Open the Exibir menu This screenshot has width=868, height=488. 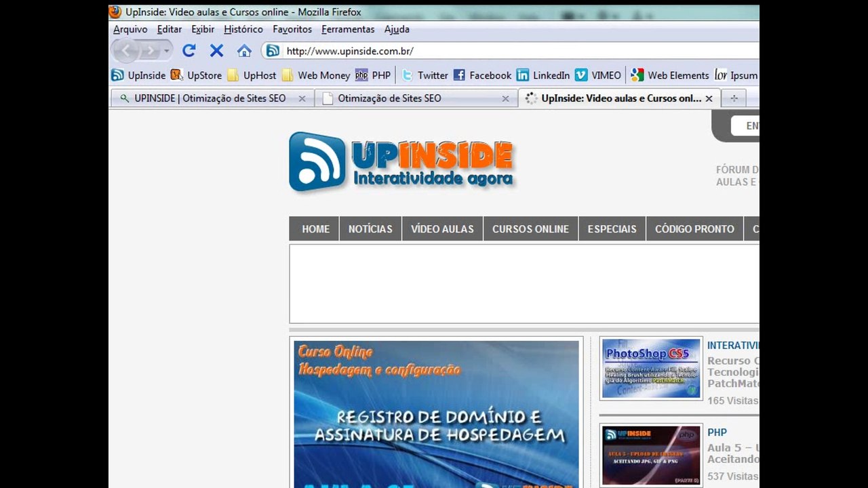pos(203,29)
